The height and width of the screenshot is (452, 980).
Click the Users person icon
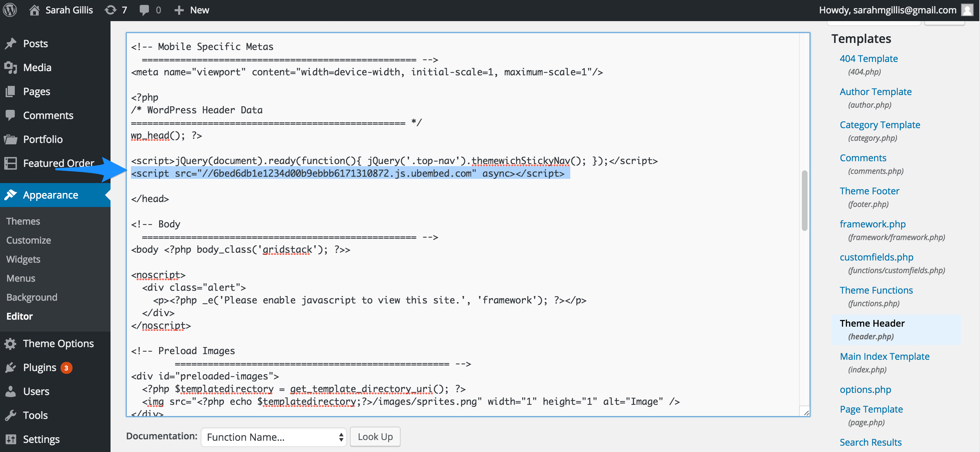pos(11,391)
